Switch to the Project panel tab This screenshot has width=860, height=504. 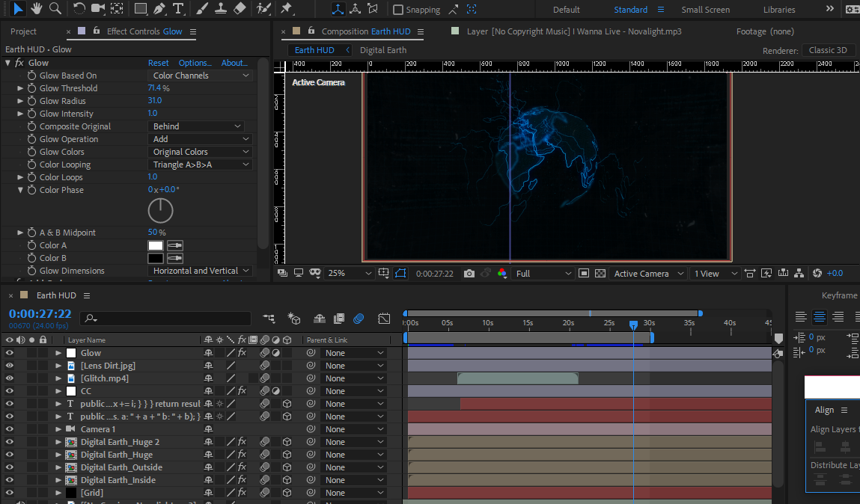click(x=23, y=31)
